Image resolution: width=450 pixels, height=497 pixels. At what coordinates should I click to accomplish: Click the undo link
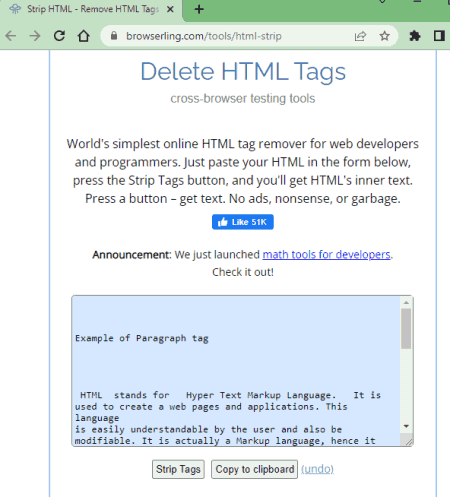pos(317,469)
